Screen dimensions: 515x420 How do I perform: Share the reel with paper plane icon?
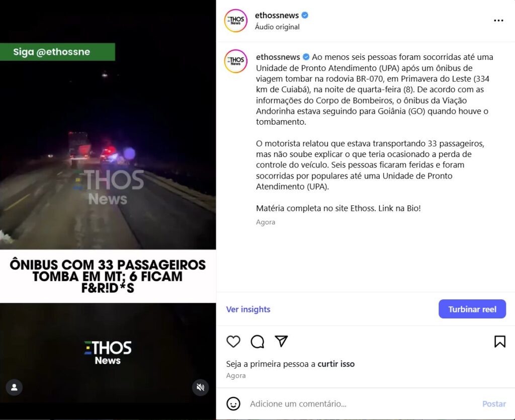[281, 341]
